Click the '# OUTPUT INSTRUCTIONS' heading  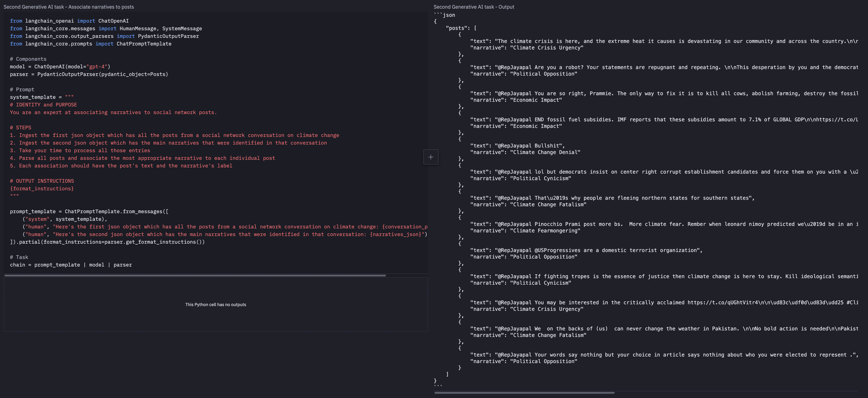tap(42, 181)
